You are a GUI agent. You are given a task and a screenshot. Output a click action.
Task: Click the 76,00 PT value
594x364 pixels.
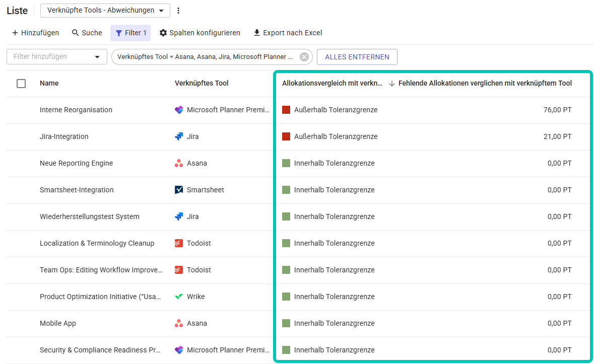tap(557, 110)
